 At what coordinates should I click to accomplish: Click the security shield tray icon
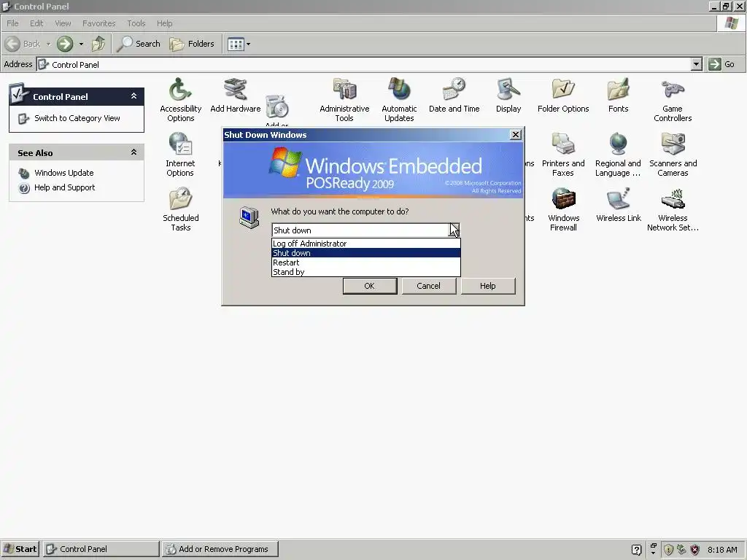click(x=668, y=550)
